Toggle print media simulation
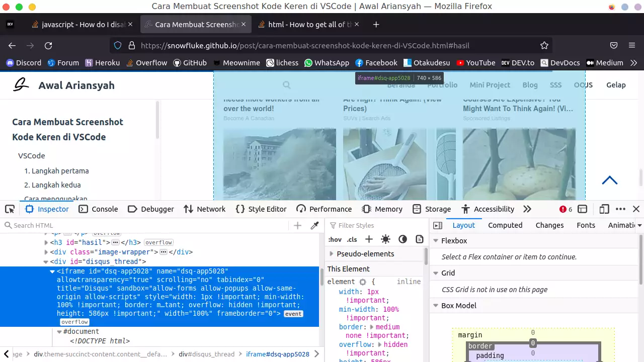The image size is (644, 362). coord(419,239)
